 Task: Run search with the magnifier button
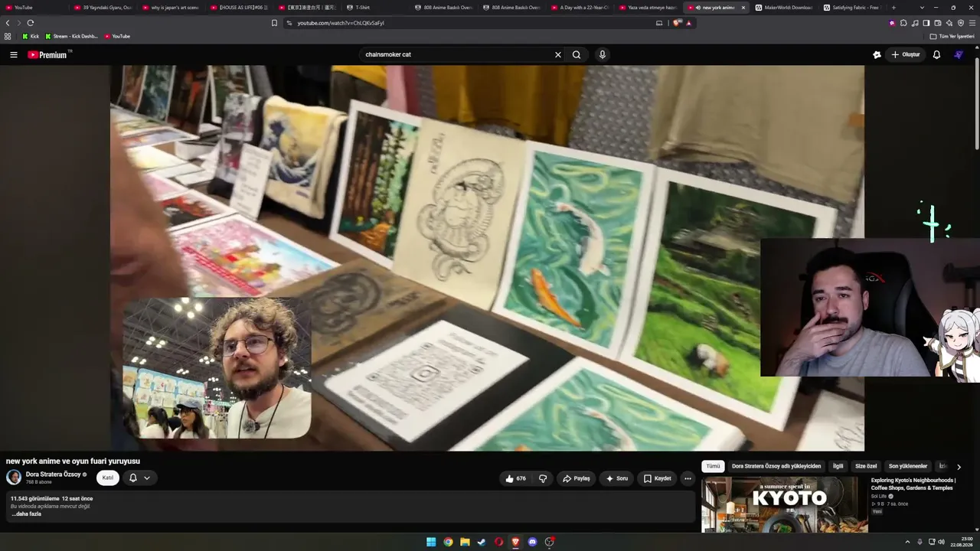577,54
